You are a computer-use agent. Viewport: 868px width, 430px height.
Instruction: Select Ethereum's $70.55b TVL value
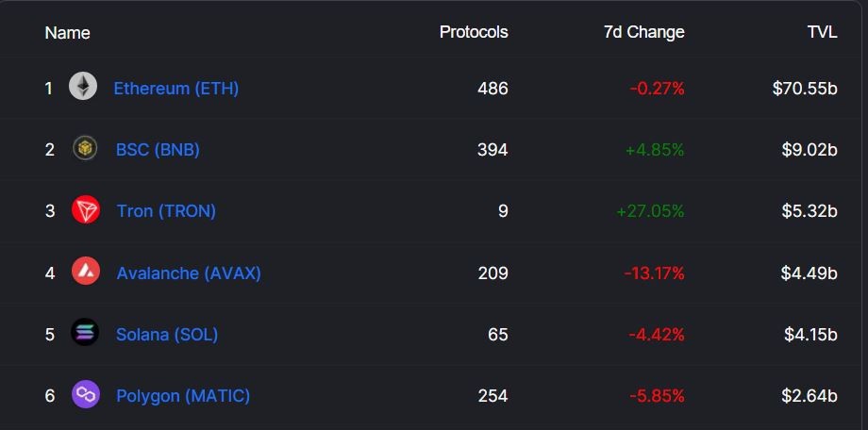805,89
